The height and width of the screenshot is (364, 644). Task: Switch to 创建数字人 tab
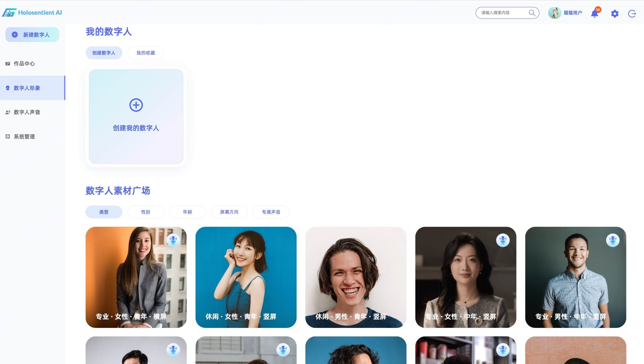(x=104, y=53)
